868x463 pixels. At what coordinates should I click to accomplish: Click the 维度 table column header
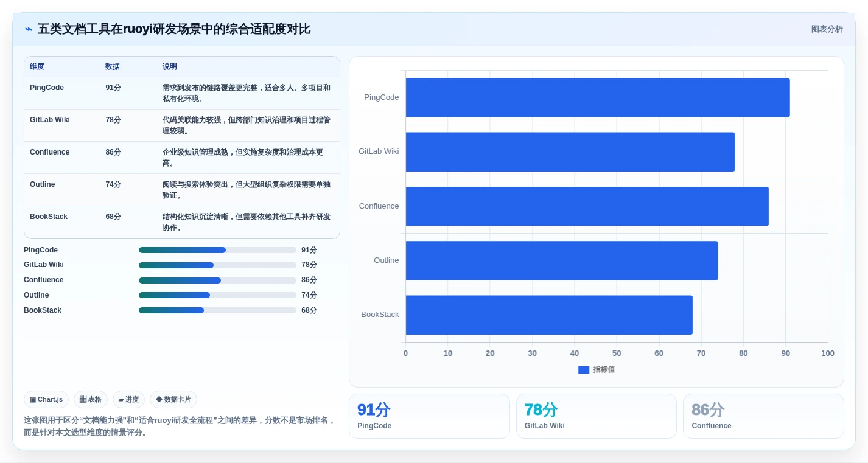pyautogui.click(x=37, y=67)
